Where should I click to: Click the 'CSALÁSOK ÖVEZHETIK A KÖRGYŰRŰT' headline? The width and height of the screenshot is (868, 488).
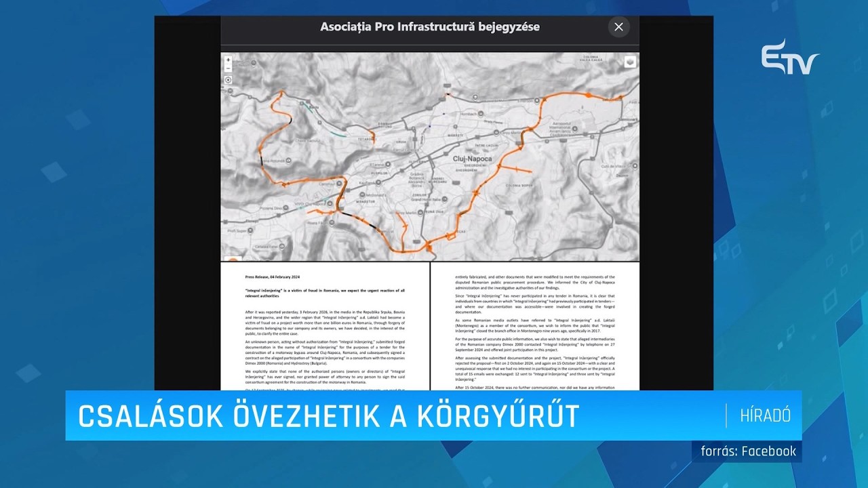[329, 416]
